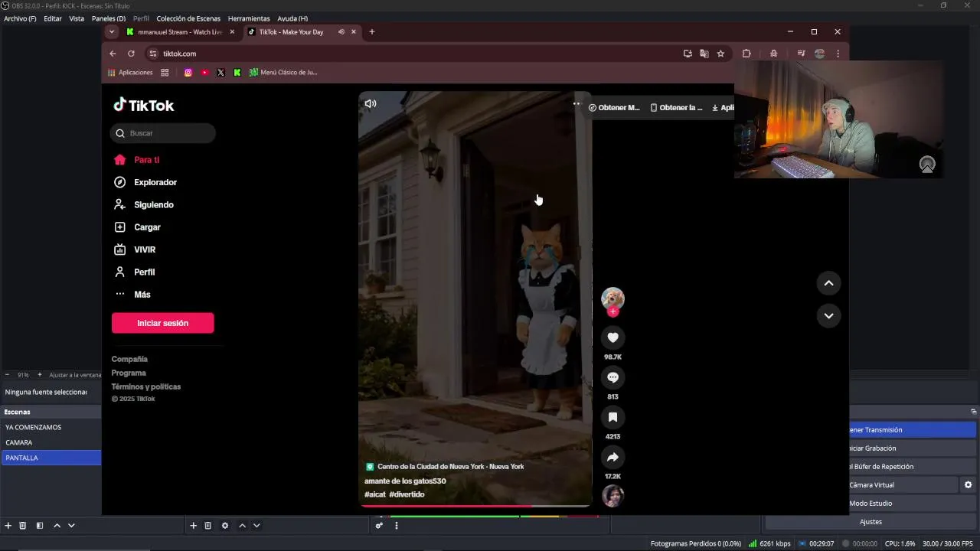This screenshot has width=980, height=551.
Task: Open the X bookmark
Action: point(221,73)
